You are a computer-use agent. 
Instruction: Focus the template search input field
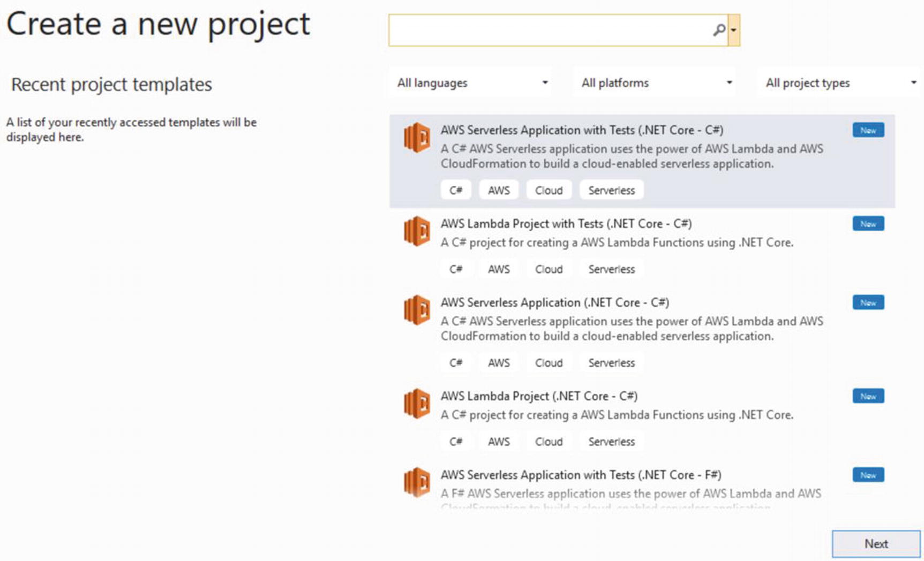point(558,31)
